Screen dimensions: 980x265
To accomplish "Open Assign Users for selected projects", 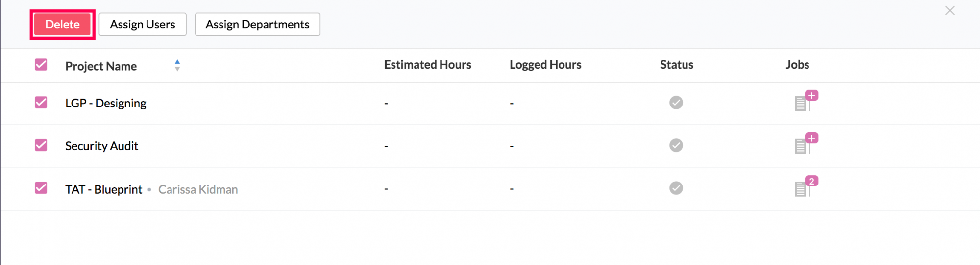I will coord(143,25).
